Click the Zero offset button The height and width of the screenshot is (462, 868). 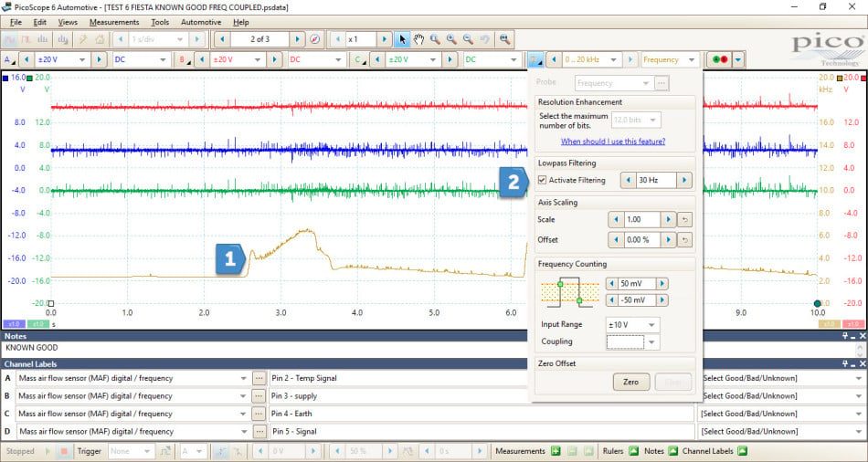[x=631, y=382]
